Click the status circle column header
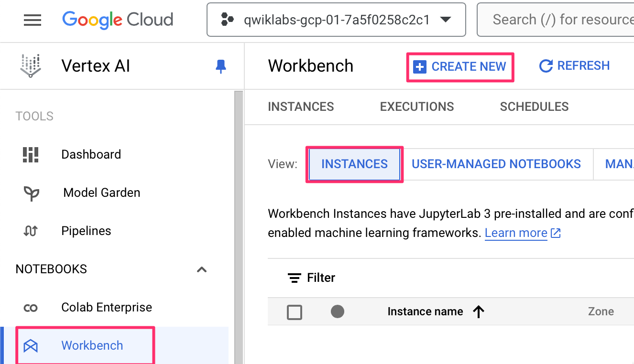This screenshot has width=634, height=364. pos(338,312)
